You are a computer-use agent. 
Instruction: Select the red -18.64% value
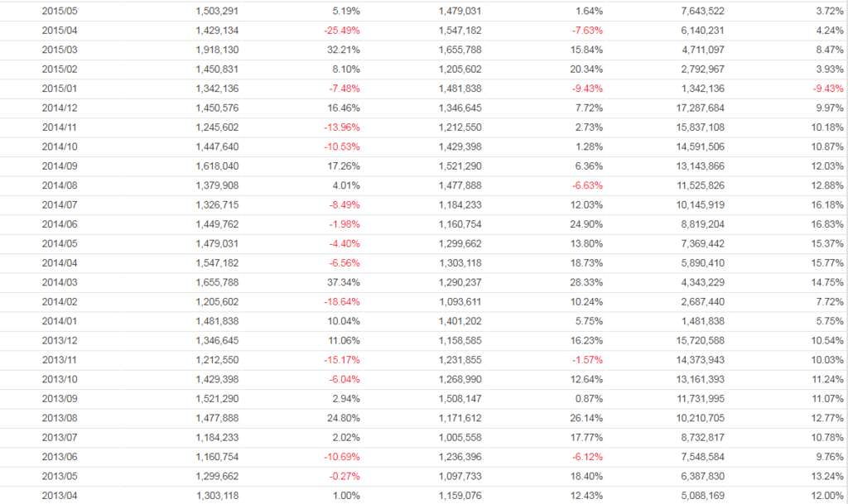click(340, 302)
